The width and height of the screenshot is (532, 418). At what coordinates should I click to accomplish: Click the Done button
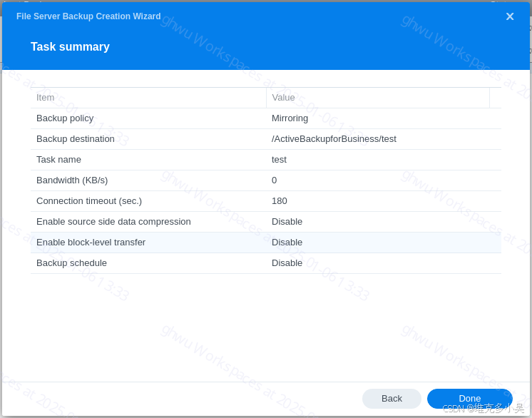469,398
